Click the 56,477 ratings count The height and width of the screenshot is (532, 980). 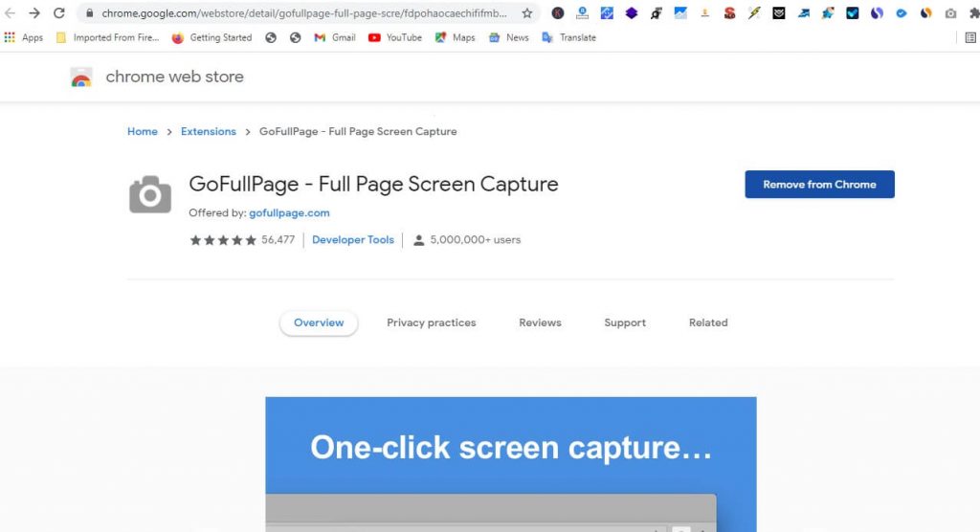coord(278,239)
